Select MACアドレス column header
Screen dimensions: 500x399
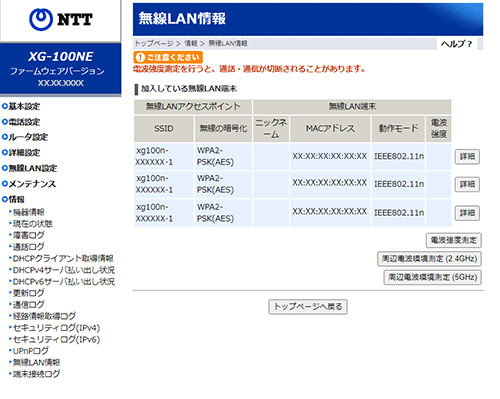coord(330,129)
